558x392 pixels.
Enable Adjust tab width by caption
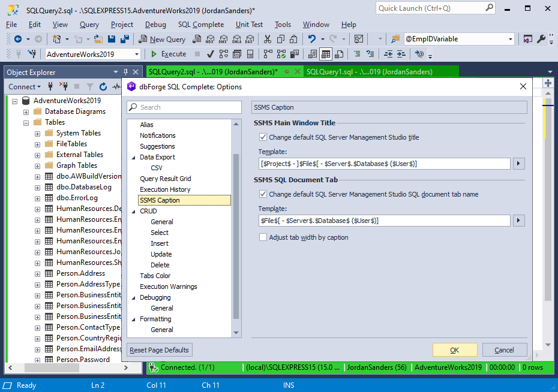[263, 237]
